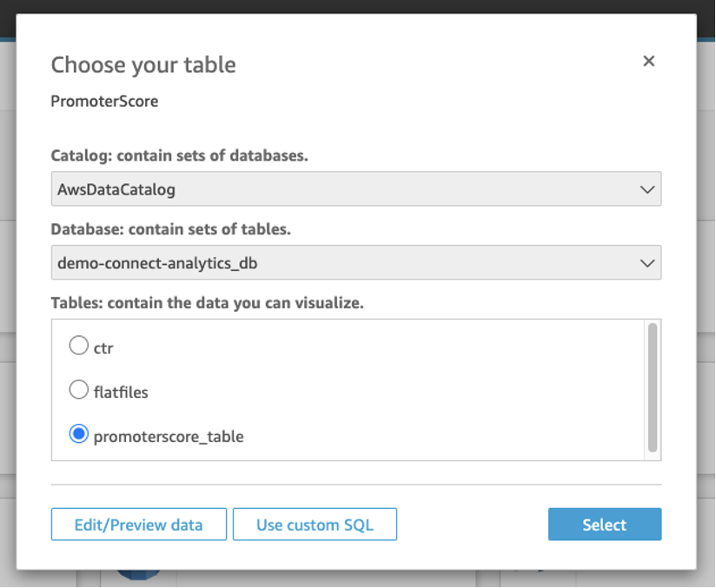Screen dimensions: 716x588
Task: Click the promoterscore_table radio button
Action: pos(78,433)
